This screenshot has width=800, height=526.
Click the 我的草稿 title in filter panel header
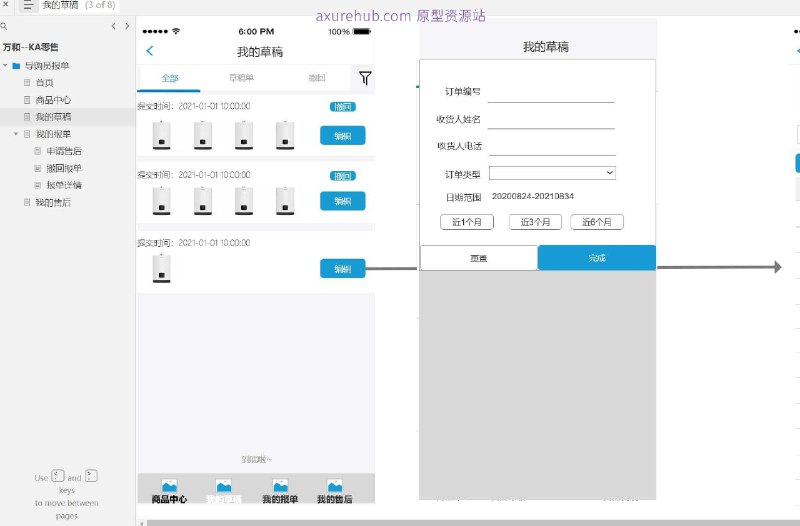click(546, 47)
